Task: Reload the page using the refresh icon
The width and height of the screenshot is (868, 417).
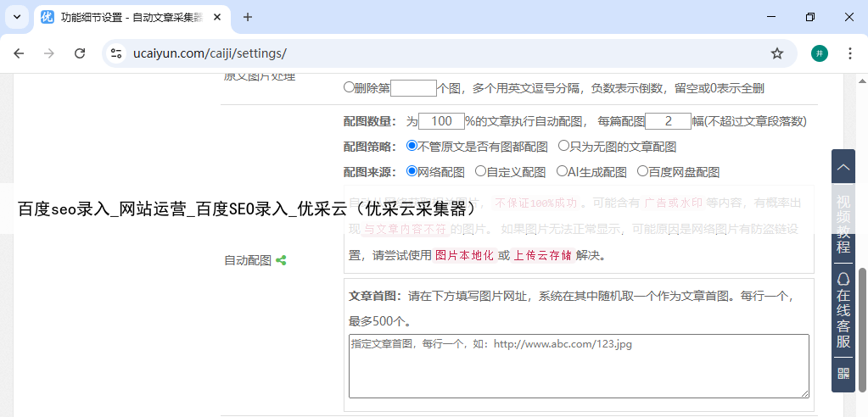Action: point(80,53)
